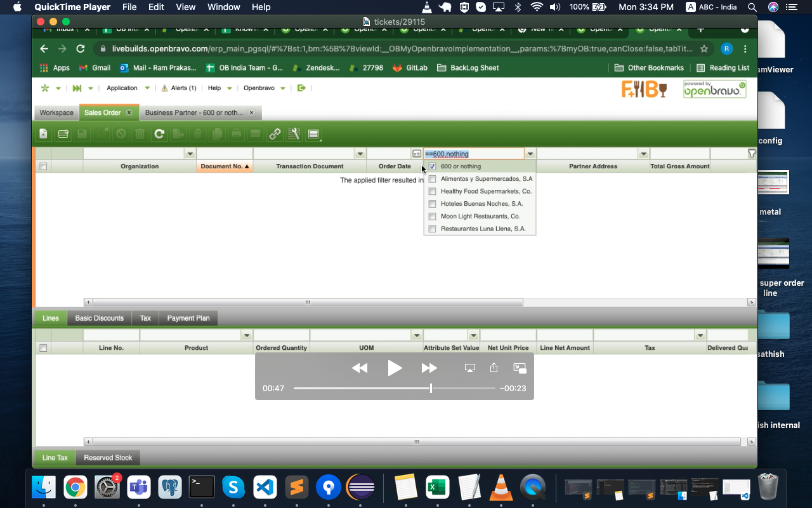Open the Order Date calendar picker
Viewport: 812px width, 508px height.
coord(417,154)
